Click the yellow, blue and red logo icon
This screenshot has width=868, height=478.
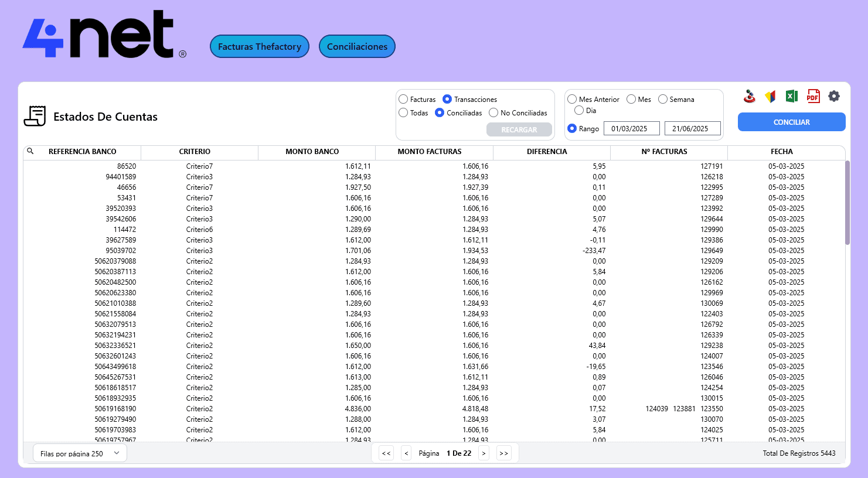point(770,97)
